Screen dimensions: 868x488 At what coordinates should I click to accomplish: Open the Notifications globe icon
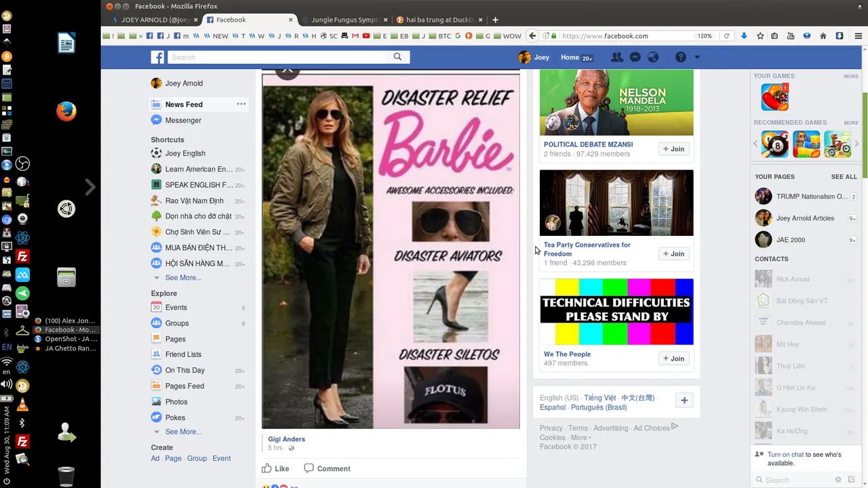(x=653, y=58)
